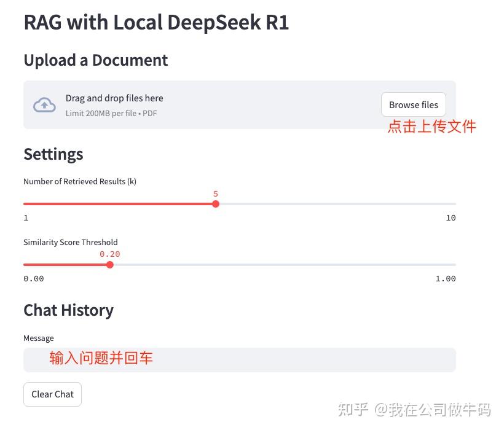
Task: Click the Message input field
Action: point(240,359)
